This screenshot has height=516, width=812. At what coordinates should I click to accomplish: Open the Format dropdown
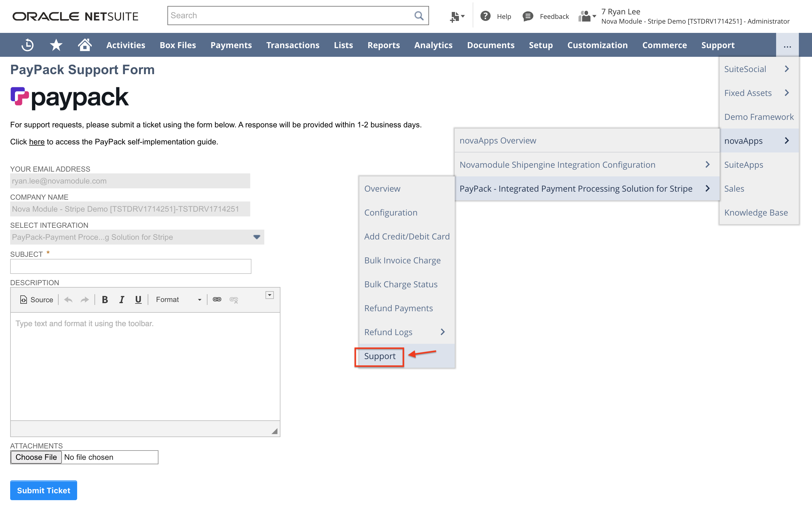coord(178,300)
